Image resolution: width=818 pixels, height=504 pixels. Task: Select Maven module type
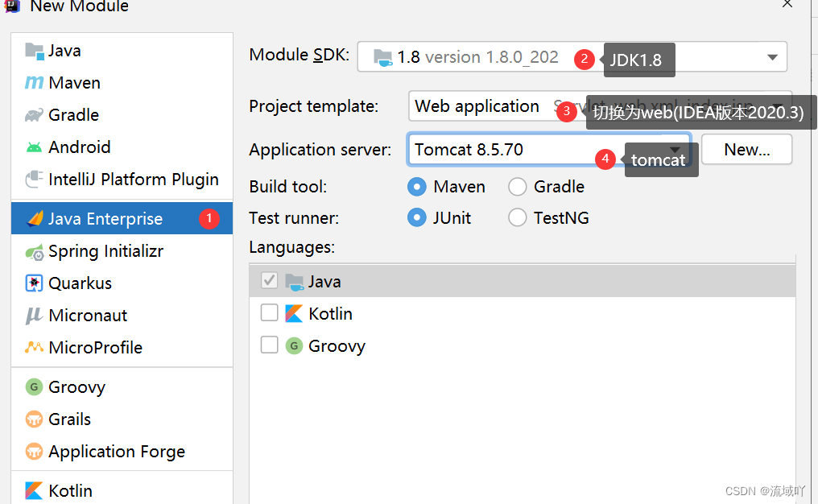[x=122, y=83]
